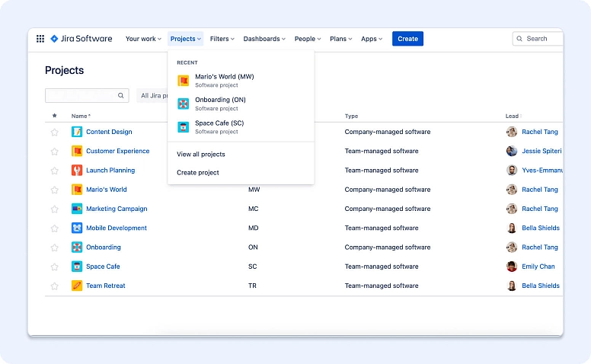Click the search magnifier in projects filter box

[x=120, y=96]
